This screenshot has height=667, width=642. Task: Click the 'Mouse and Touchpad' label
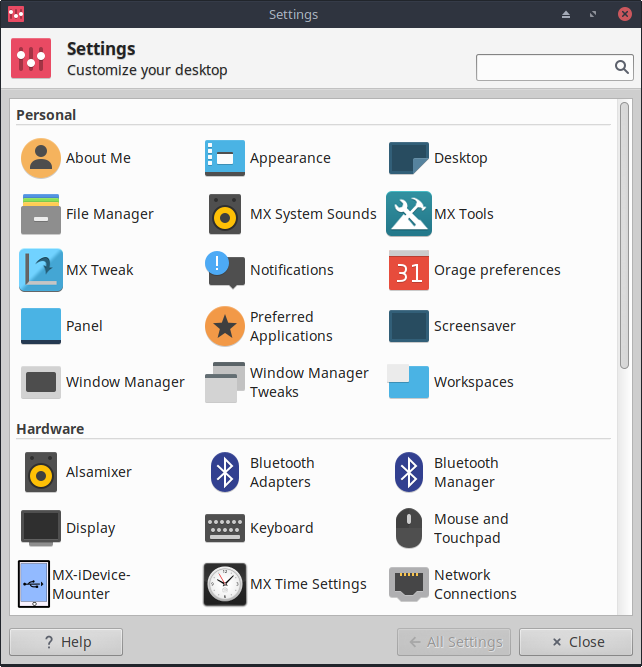(x=471, y=528)
